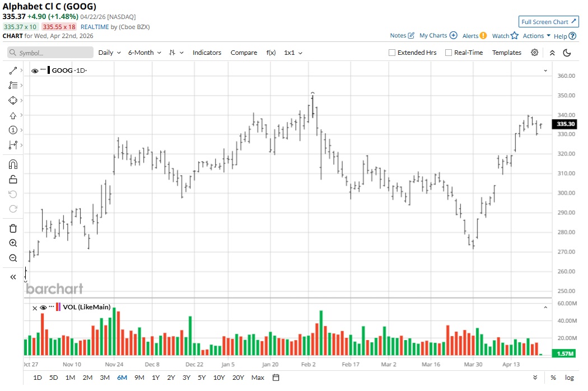Collapse the volume pane chevron
Viewport: 588px width, 391px height.
(x=545, y=308)
